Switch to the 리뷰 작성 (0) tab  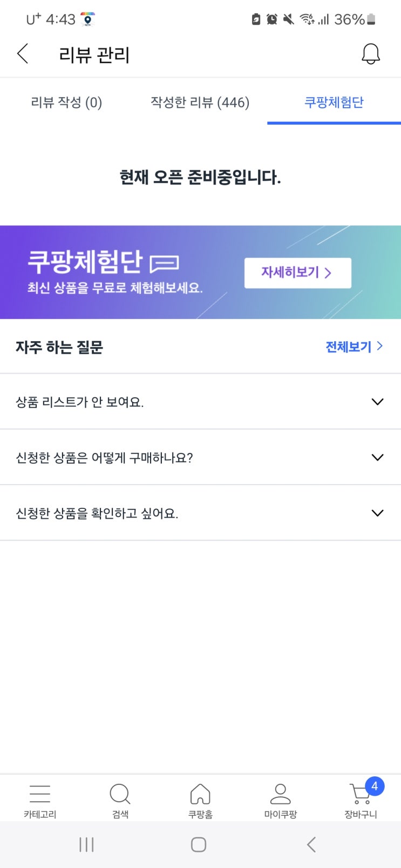click(x=66, y=102)
